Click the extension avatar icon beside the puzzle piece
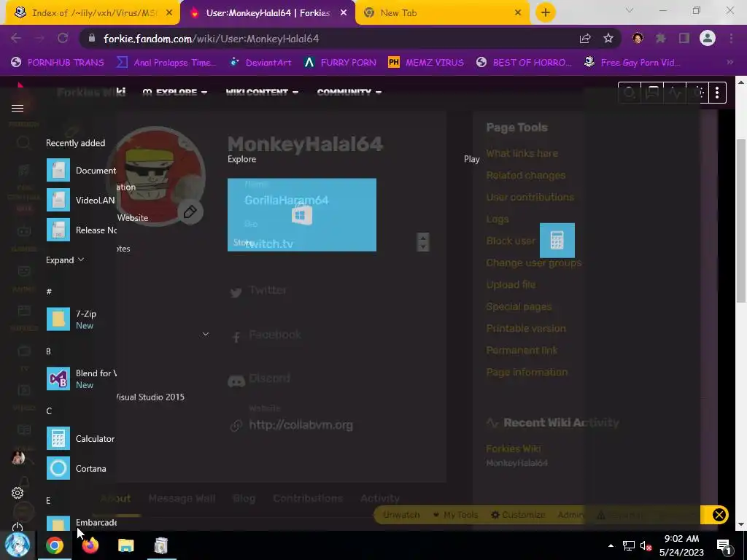The height and width of the screenshot is (560, 747). [638, 39]
